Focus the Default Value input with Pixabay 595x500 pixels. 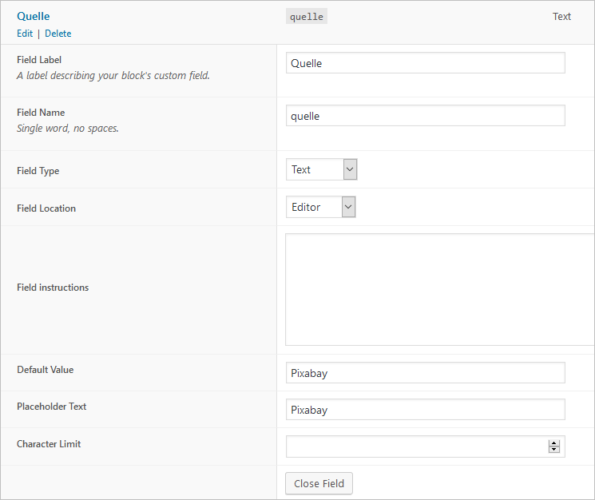[x=425, y=373]
